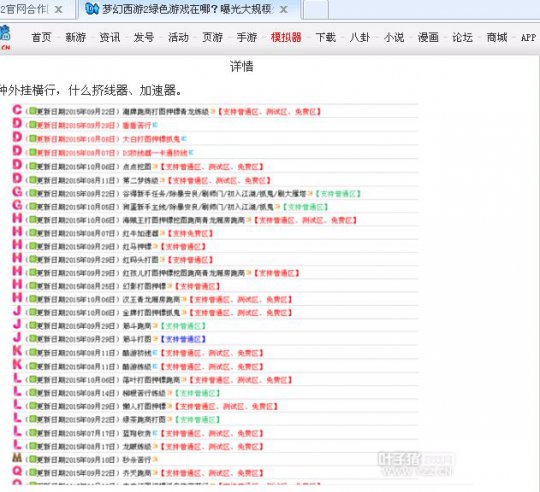Image resolution: width=540 pixels, height=492 pixels.
Task: Visit the 论坛 section
Action: (x=462, y=37)
